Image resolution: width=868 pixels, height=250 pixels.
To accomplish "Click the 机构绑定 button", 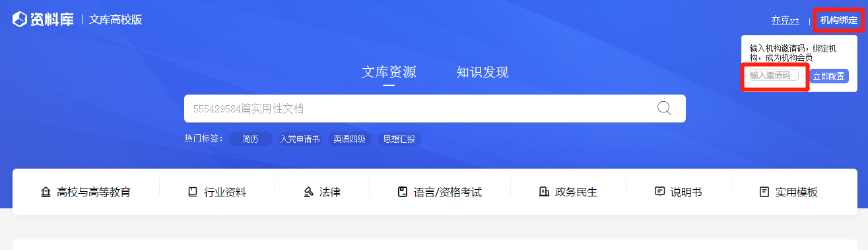I will [x=839, y=20].
